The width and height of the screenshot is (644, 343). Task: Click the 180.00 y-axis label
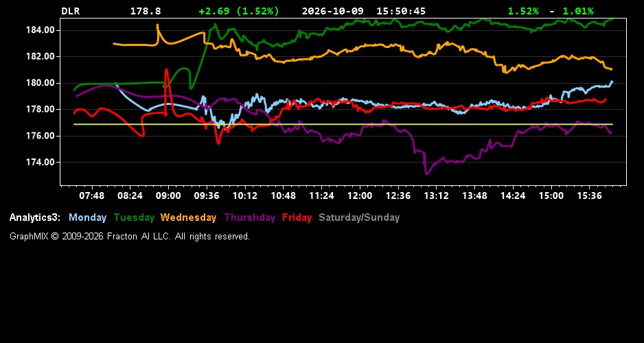click(41, 83)
